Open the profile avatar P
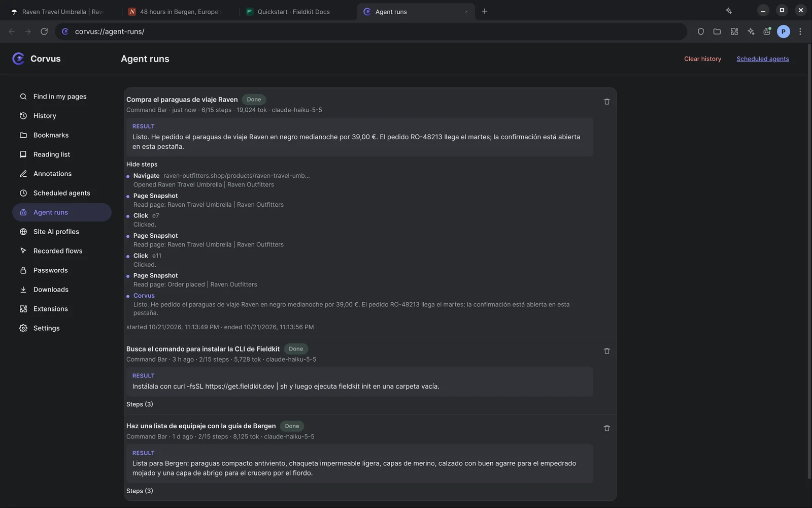Screen dimensions: 812x508 (784, 31)
